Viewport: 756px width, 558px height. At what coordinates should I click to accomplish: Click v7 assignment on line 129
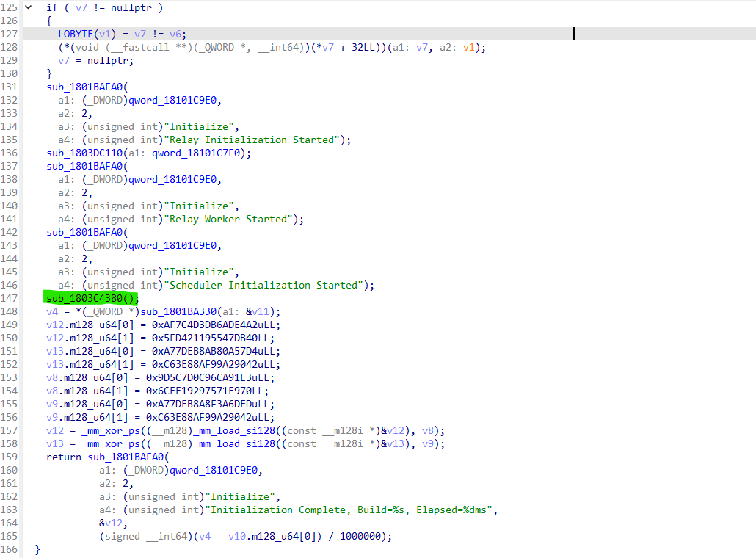(64, 60)
